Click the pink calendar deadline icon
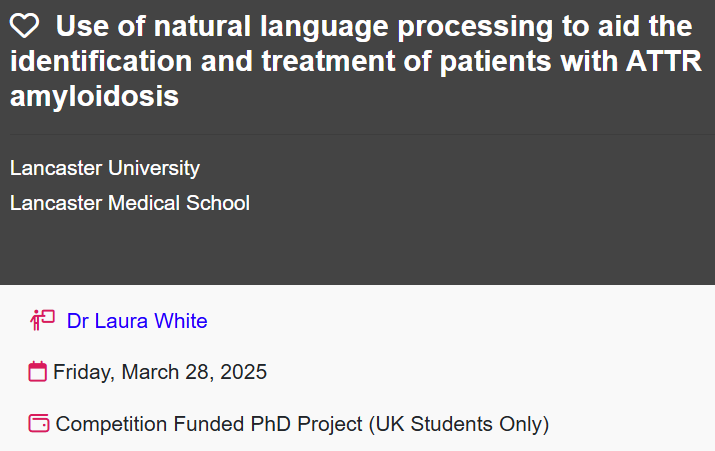This screenshot has width=715, height=451. (x=37, y=371)
